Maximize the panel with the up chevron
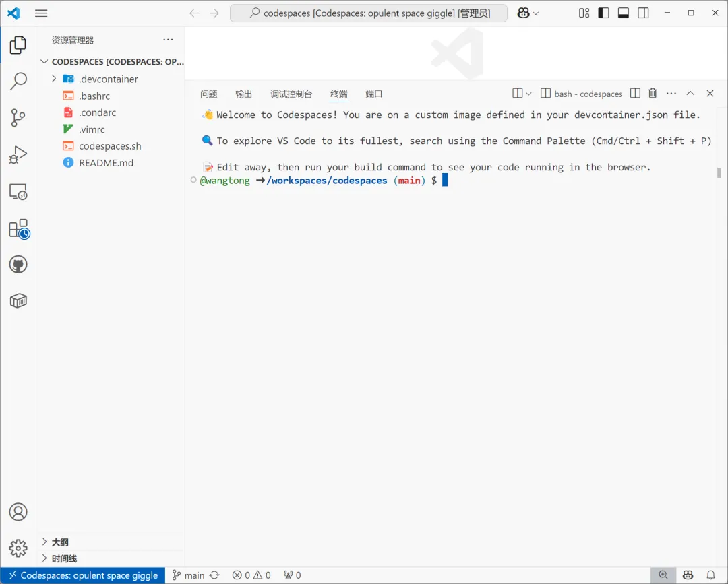This screenshot has width=728, height=584. [690, 93]
